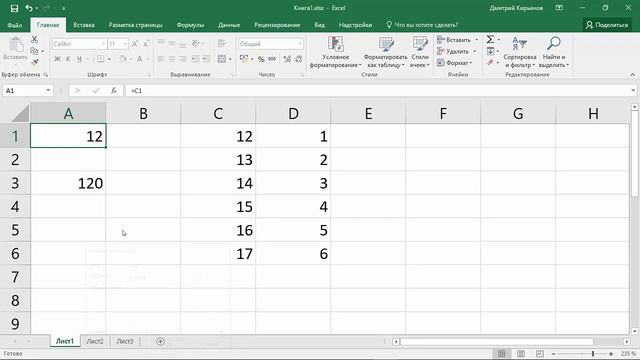Open text orientation options

coord(196,43)
